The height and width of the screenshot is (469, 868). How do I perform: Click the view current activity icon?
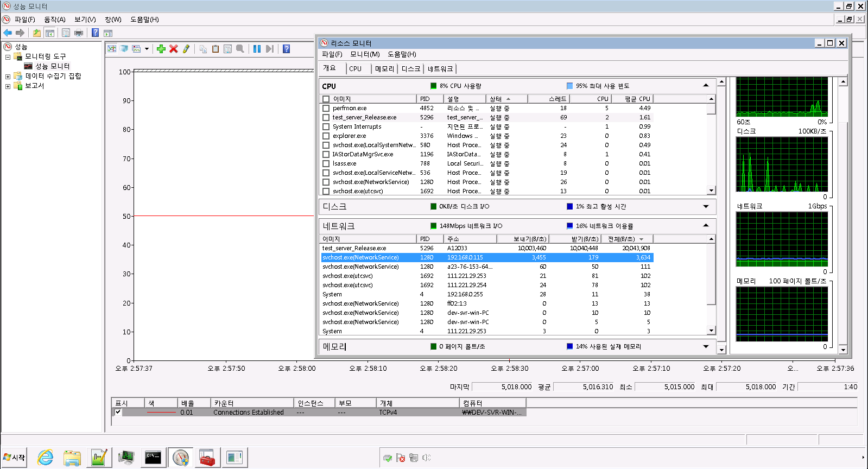tap(112, 49)
